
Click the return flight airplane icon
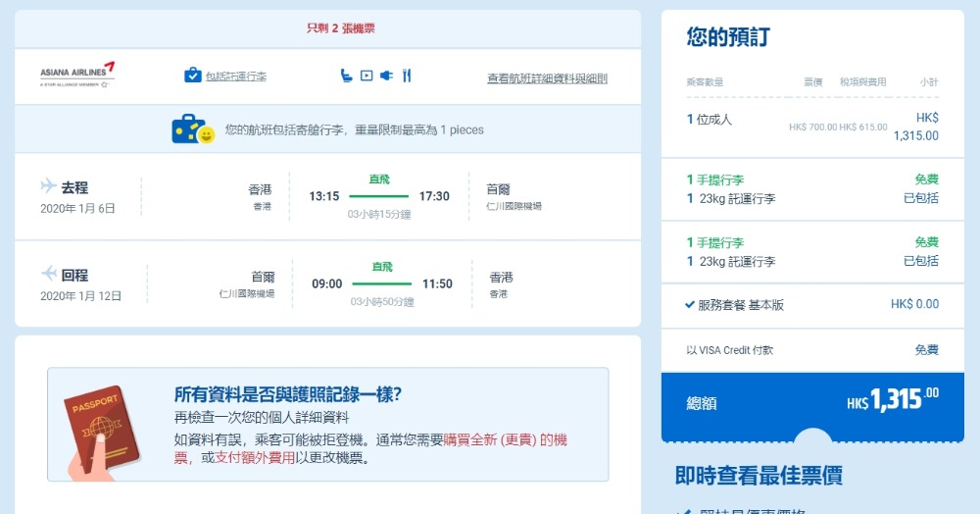pyautogui.click(x=48, y=274)
